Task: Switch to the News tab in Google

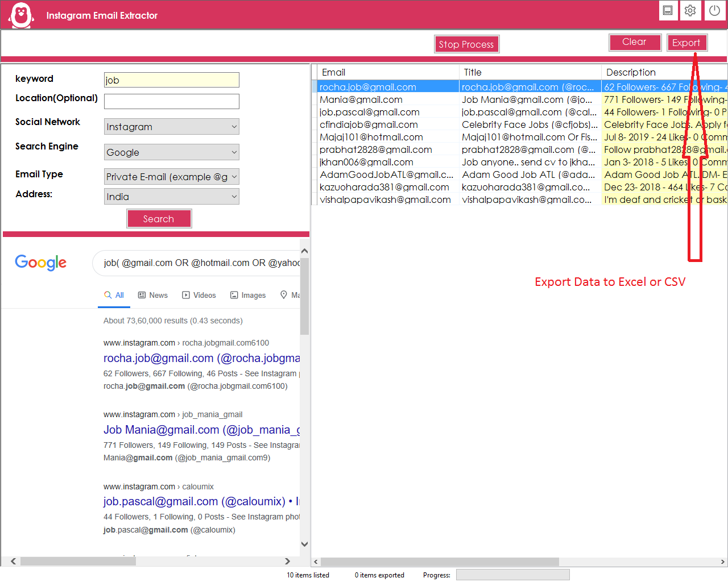Action: pyautogui.click(x=153, y=296)
